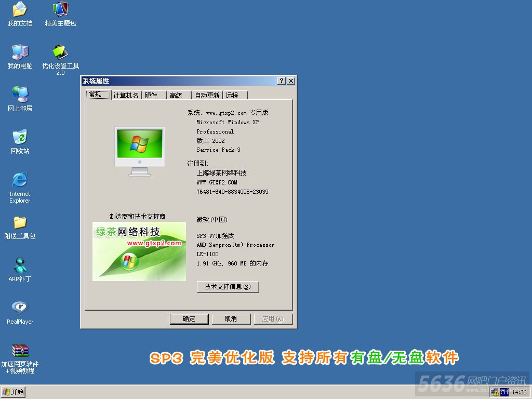
Task: Click the 14:36 taskbar clock
Action: 519,393
